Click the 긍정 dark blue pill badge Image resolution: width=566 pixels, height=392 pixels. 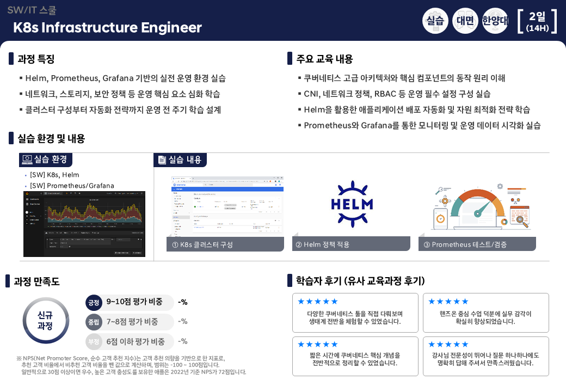94,303
